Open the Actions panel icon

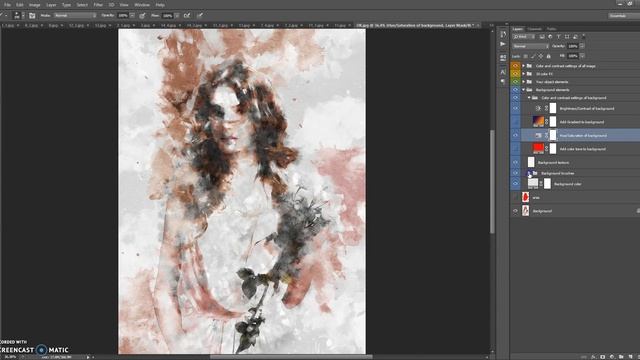503,44
